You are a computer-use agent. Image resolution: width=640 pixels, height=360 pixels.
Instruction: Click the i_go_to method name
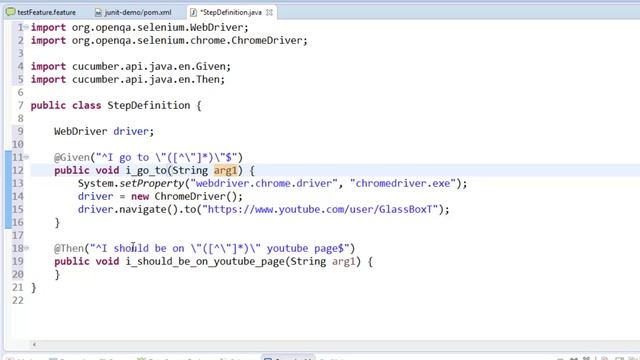pyautogui.click(x=146, y=170)
